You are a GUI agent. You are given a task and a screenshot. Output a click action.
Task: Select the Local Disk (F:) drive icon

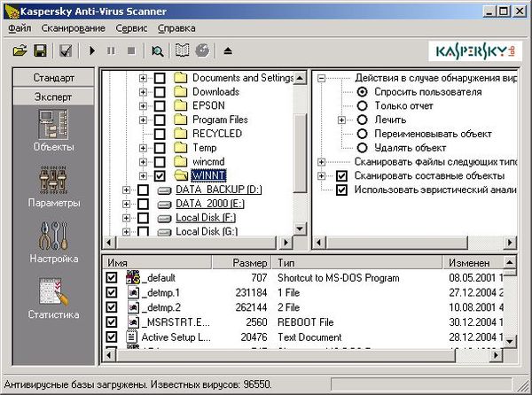click(x=164, y=219)
